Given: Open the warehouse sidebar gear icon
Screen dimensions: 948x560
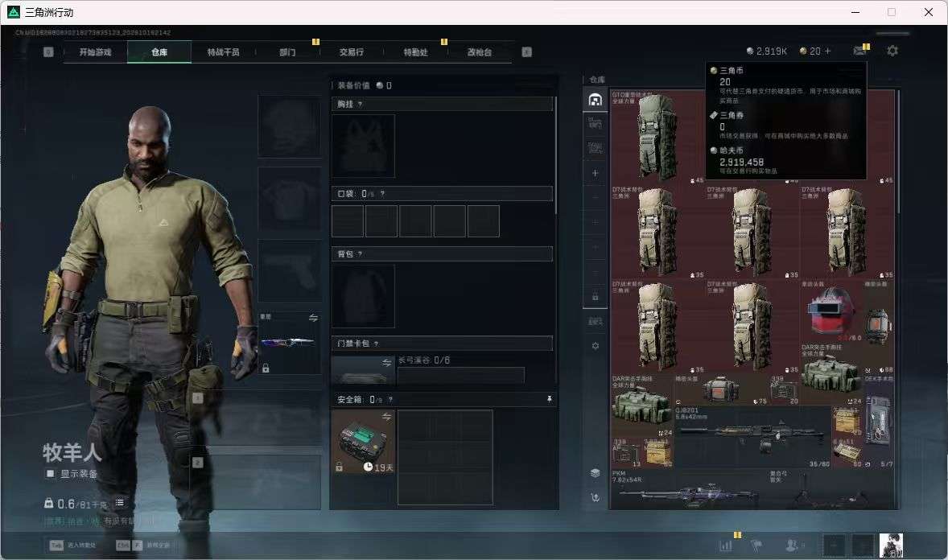Looking at the screenshot, I should pos(595,346).
